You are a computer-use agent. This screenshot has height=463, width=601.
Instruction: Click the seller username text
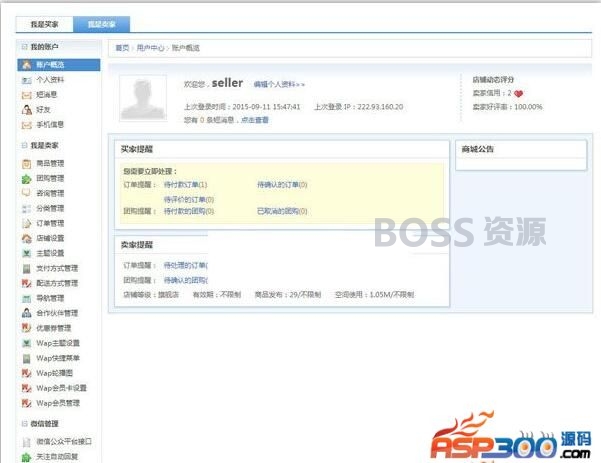pyautogui.click(x=227, y=83)
